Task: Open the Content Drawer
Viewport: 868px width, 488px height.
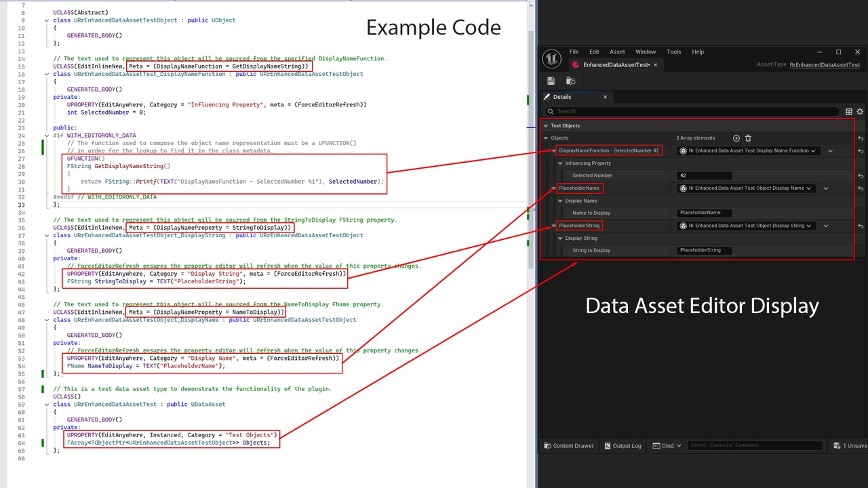Action: click(x=568, y=445)
